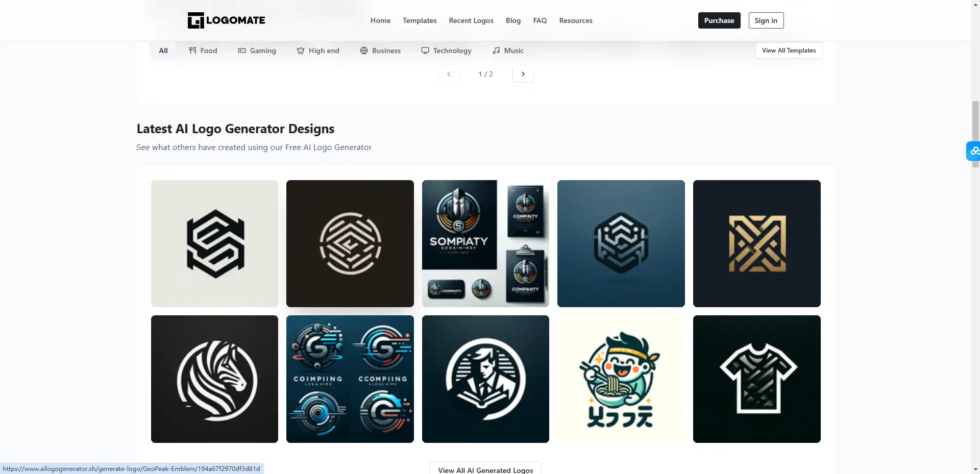Open the zebra logo thumbnail
Viewport: 980px width, 474px height.
[x=214, y=379]
